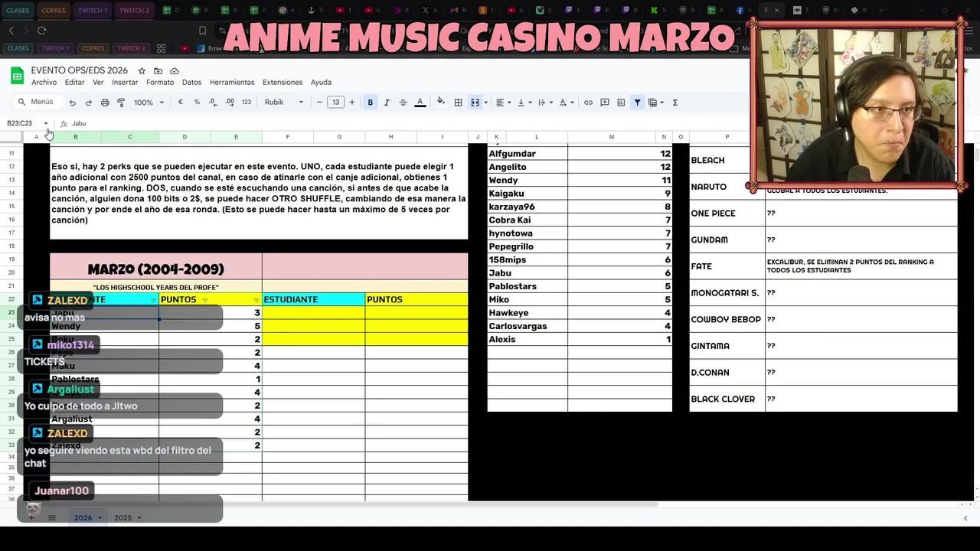Screen dimensions: 980x551
Task: Click the Redo arrow in the toolbar
Action: [x=88, y=103]
